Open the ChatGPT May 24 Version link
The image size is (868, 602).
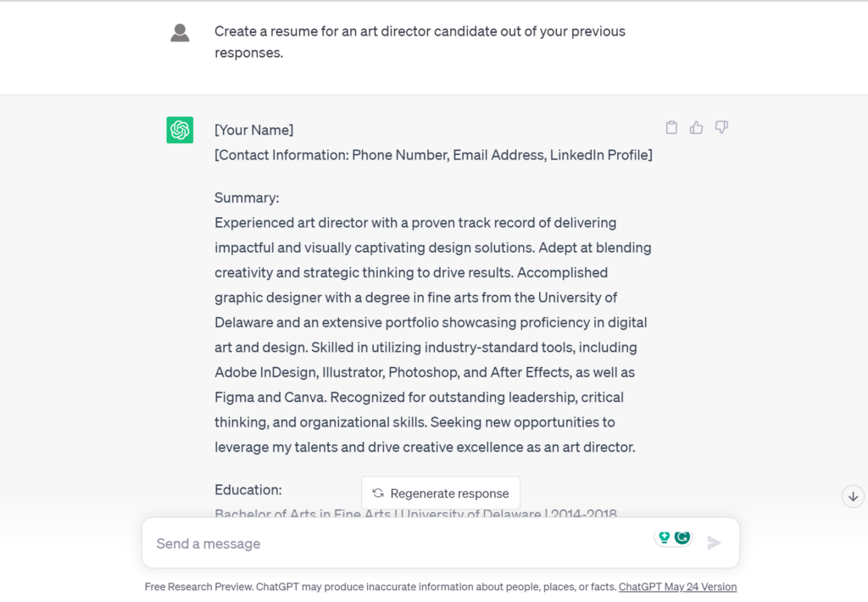(677, 587)
